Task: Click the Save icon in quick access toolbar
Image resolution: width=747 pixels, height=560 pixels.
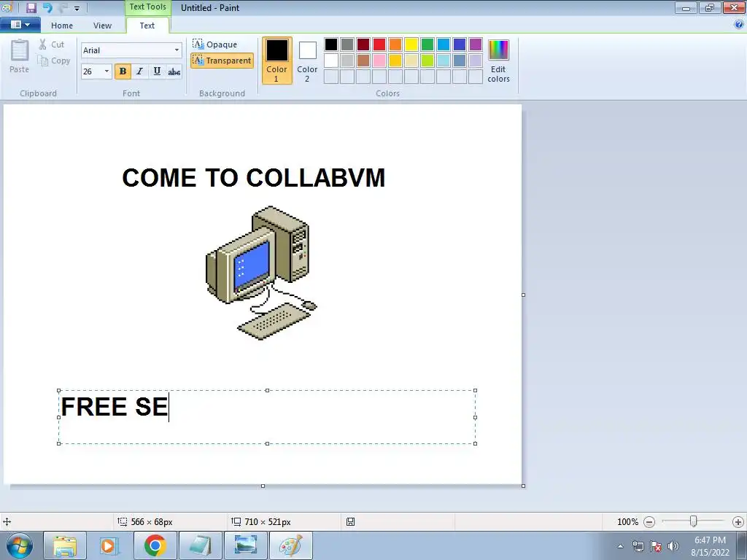Action: click(31, 7)
